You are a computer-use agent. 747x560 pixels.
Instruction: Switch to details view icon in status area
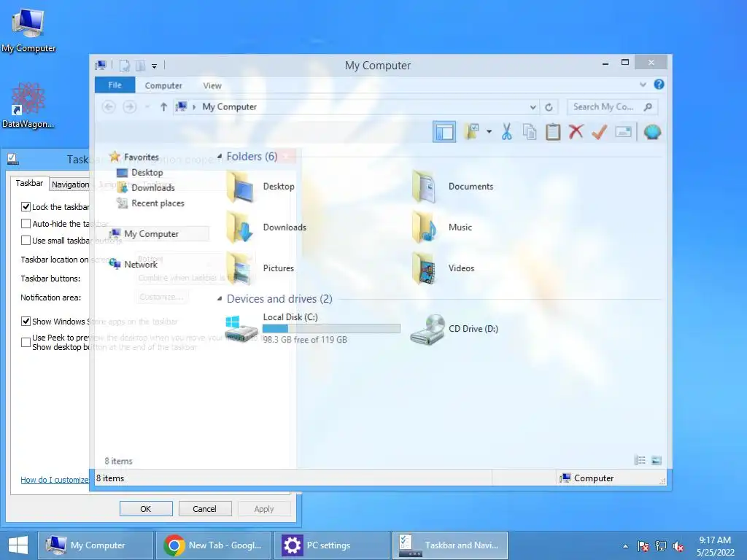tap(640, 460)
